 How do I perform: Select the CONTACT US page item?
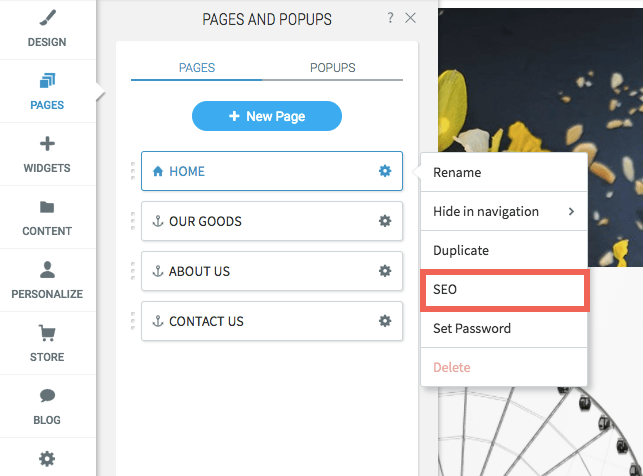pyautogui.click(x=272, y=321)
